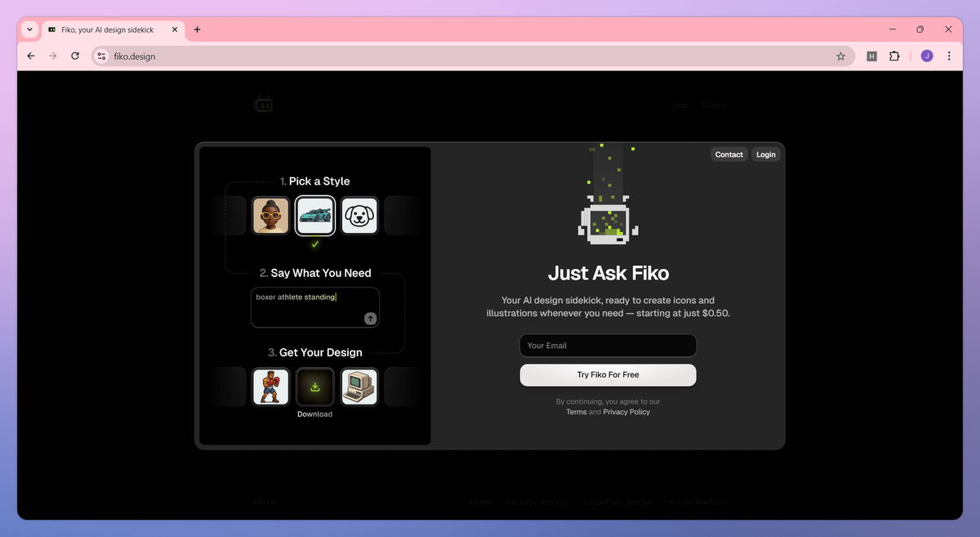
Task: Open the H extension icon
Action: click(872, 56)
